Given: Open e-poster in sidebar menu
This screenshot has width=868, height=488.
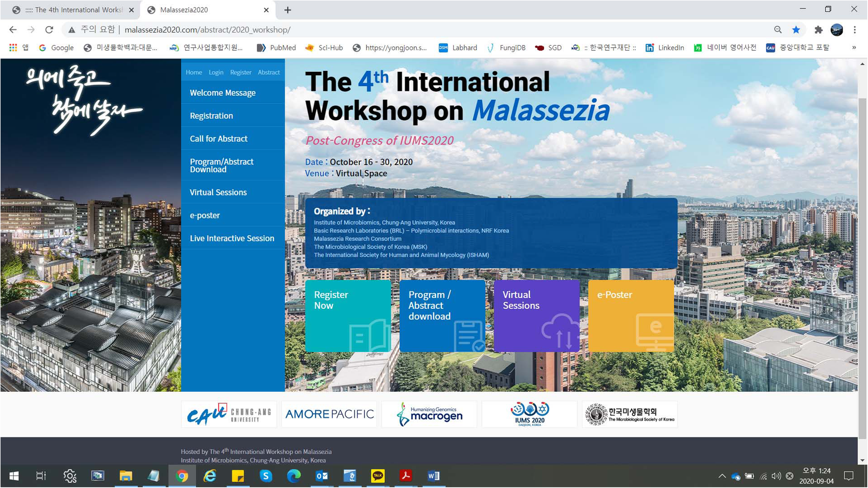Looking at the screenshot, I should pos(233,215).
